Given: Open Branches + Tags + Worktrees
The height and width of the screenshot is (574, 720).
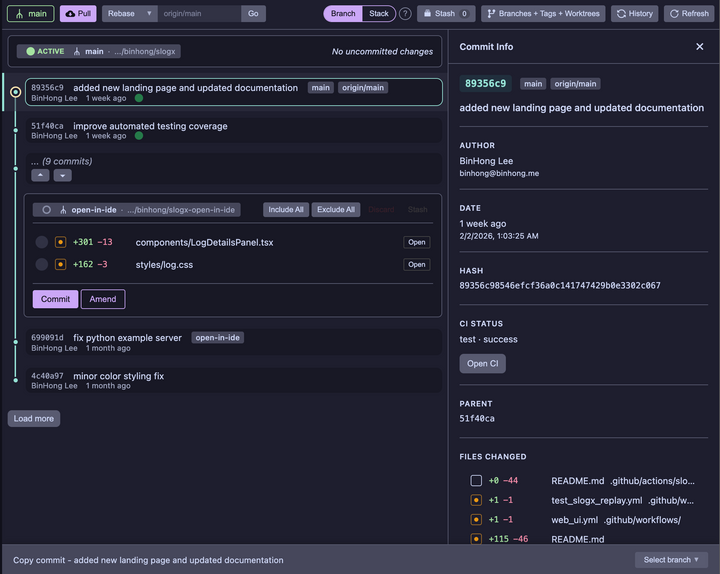Looking at the screenshot, I should point(543,14).
